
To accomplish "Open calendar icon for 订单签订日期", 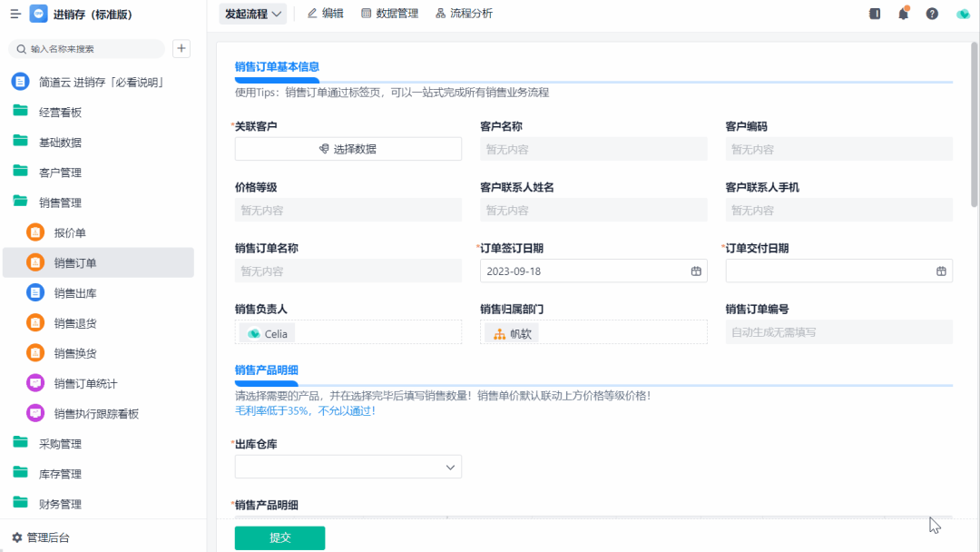I will [696, 271].
